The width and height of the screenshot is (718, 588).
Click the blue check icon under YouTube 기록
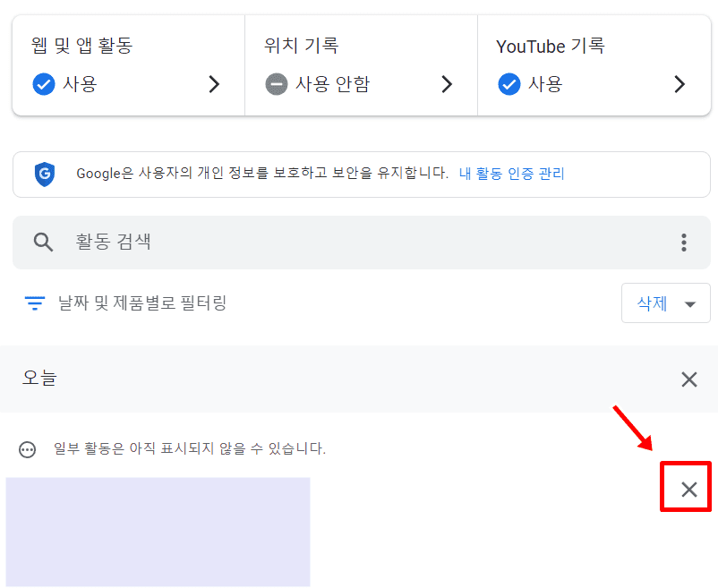[509, 84]
